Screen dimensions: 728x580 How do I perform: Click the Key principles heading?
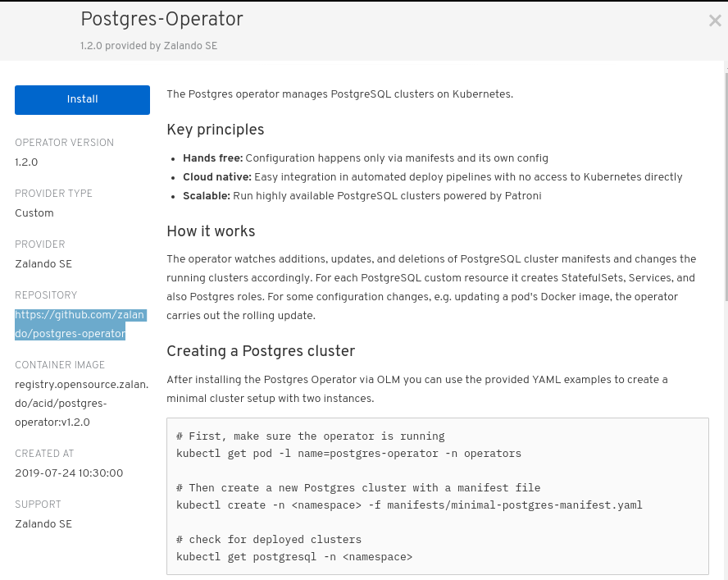216,130
